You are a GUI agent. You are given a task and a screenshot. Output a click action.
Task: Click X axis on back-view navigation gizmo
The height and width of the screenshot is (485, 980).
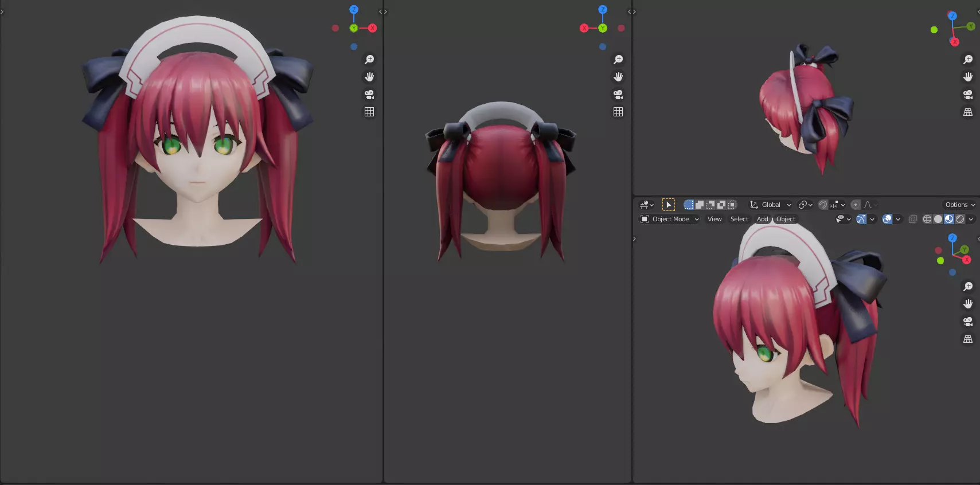pos(584,28)
